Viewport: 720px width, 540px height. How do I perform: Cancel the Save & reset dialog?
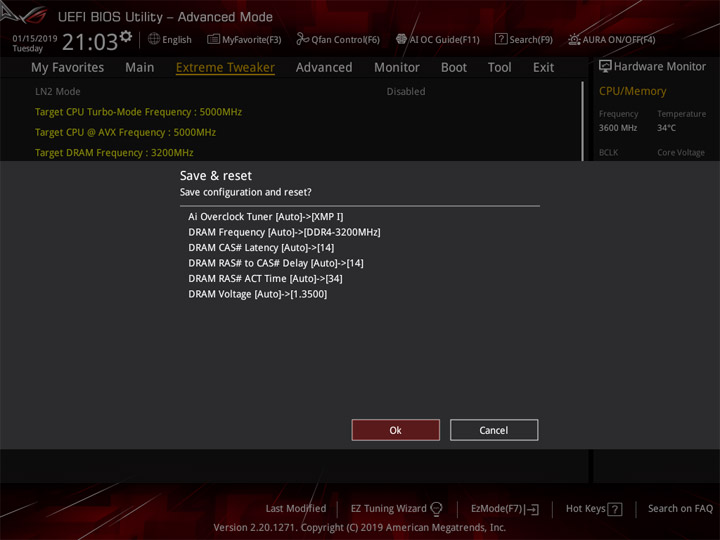tap(494, 430)
